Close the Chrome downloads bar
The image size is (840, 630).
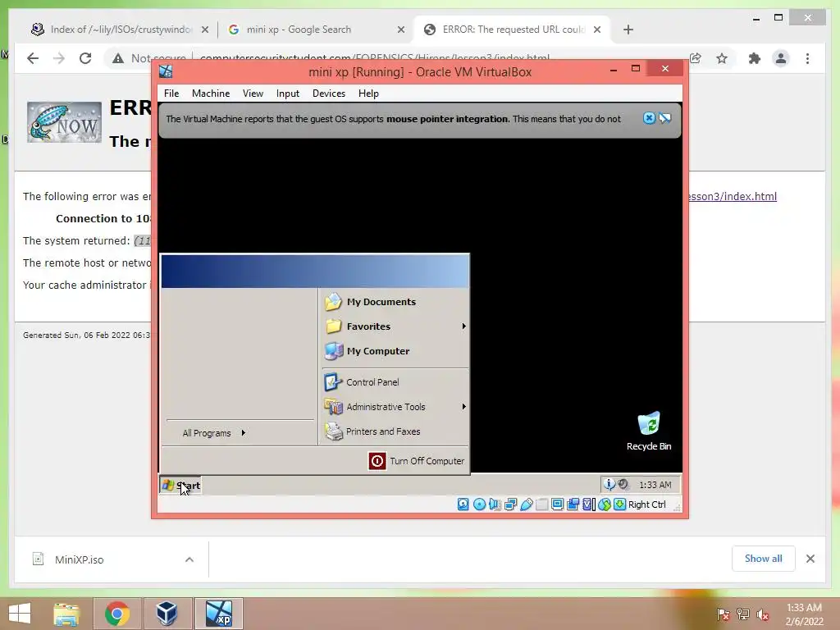tap(810, 559)
